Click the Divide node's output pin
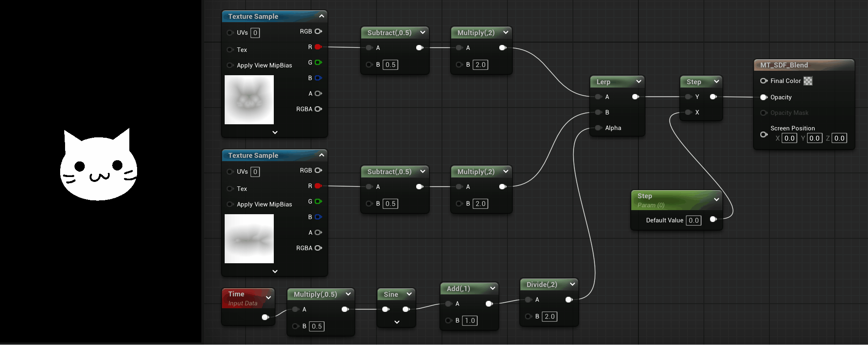The image size is (868, 345). (x=568, y=300)
